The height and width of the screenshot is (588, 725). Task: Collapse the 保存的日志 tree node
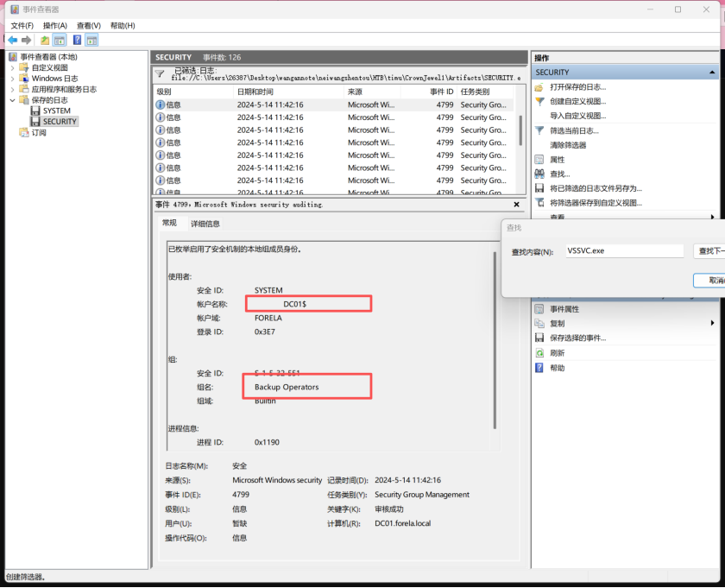13,100
